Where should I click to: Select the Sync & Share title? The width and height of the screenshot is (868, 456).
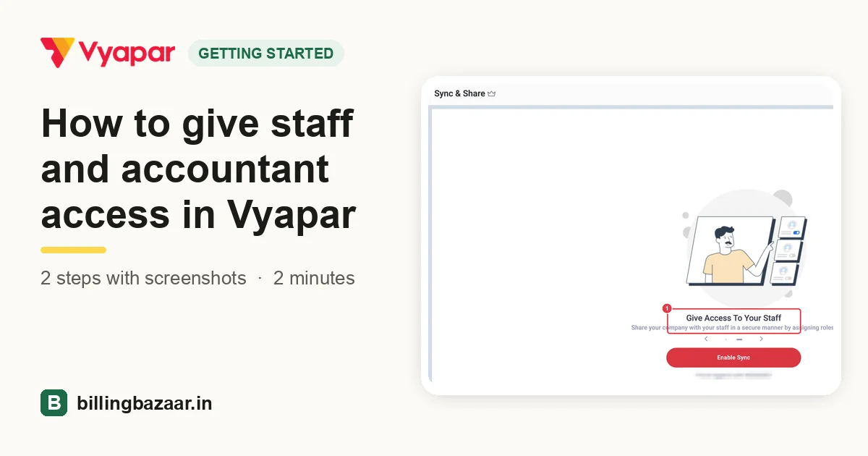[x=459, y=93]
